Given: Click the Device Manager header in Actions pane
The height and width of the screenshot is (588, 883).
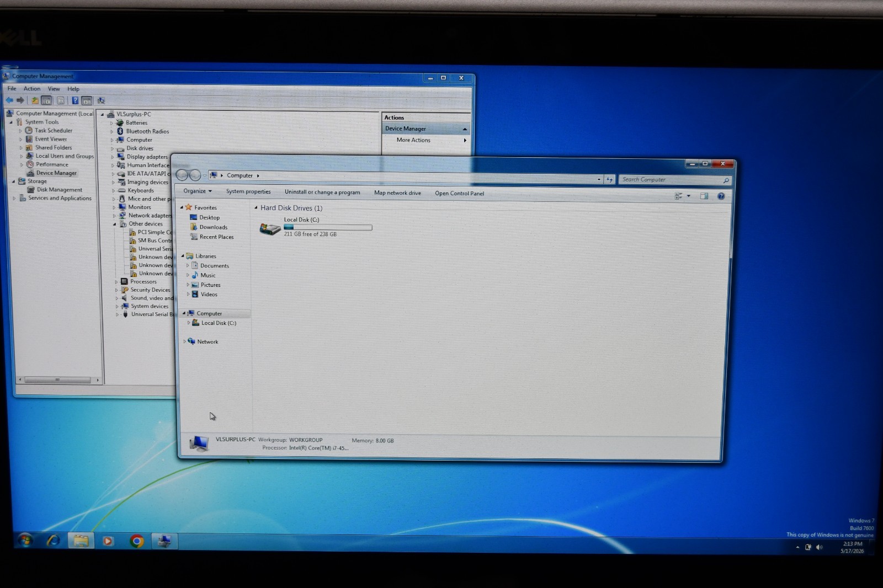Looking at the screenshot, I should point(426,129).
